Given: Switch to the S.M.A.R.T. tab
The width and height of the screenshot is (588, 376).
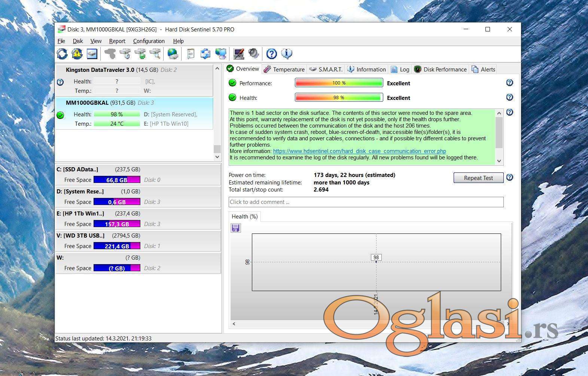Looking at the screenshot, I should [x=326, y=69].
